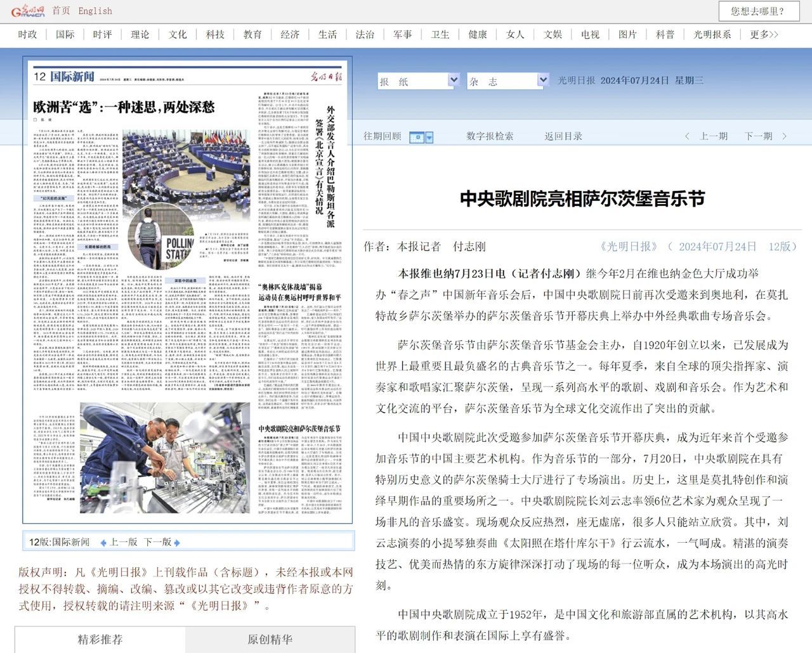Viewport: 812px width, 653px height.
Task: Select the 精彩推荐 tab
Action: (x=100, y=639)
